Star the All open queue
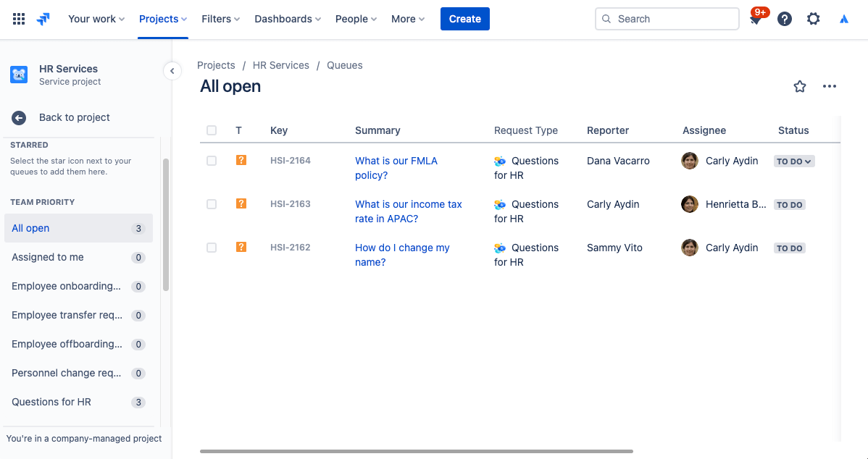This screenshot has width=868, height=459. (800, 86)
